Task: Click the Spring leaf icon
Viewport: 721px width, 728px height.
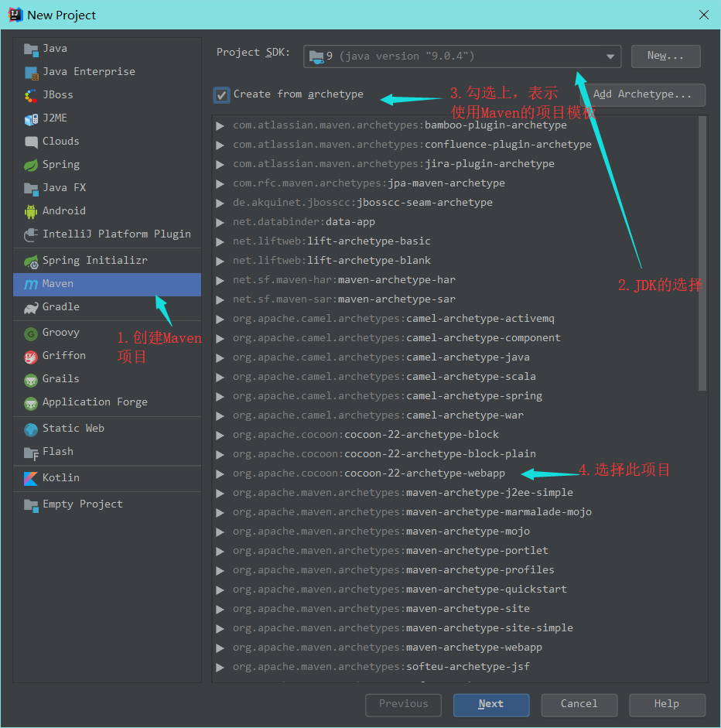Action: click(31, 166)
